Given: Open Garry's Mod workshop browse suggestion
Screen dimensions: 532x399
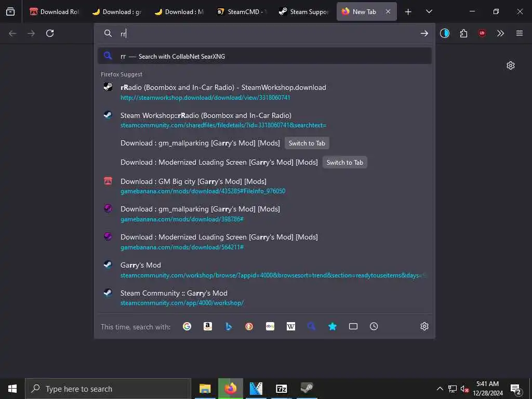Looking at the screenshot, I should (x=264, y=270).
